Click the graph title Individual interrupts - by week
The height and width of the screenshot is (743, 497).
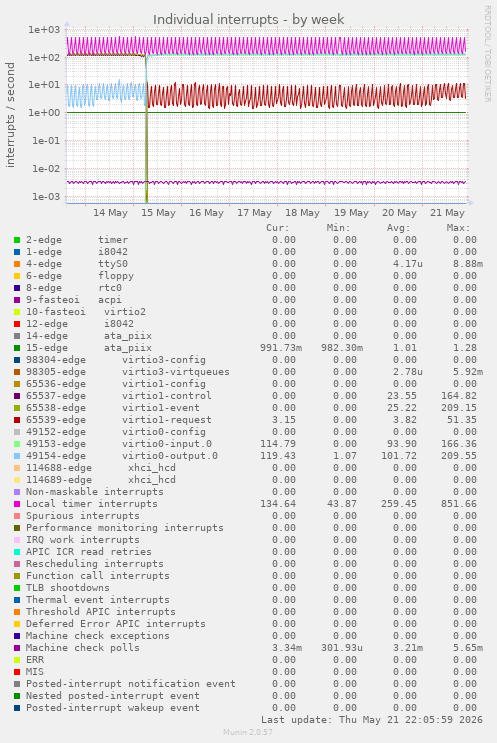pos(248,19)
